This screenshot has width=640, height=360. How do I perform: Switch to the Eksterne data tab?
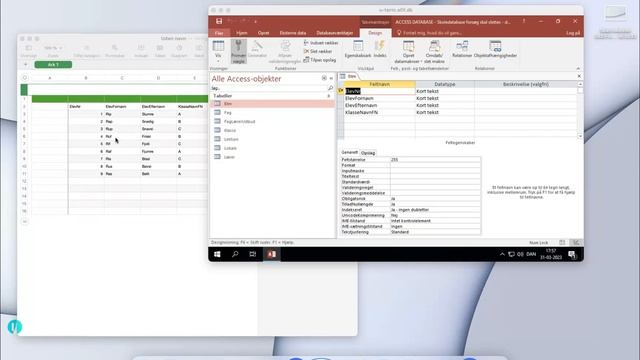(x=293, y=33)
